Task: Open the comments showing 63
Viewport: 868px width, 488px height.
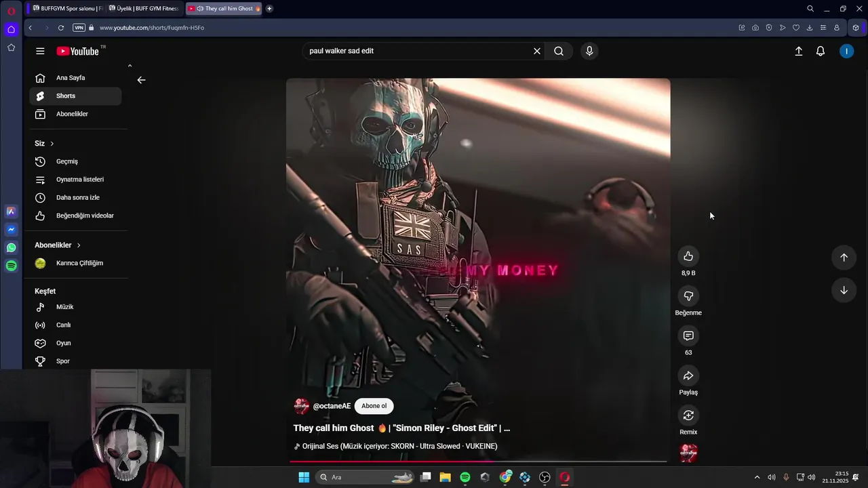Action: point(688,336)
